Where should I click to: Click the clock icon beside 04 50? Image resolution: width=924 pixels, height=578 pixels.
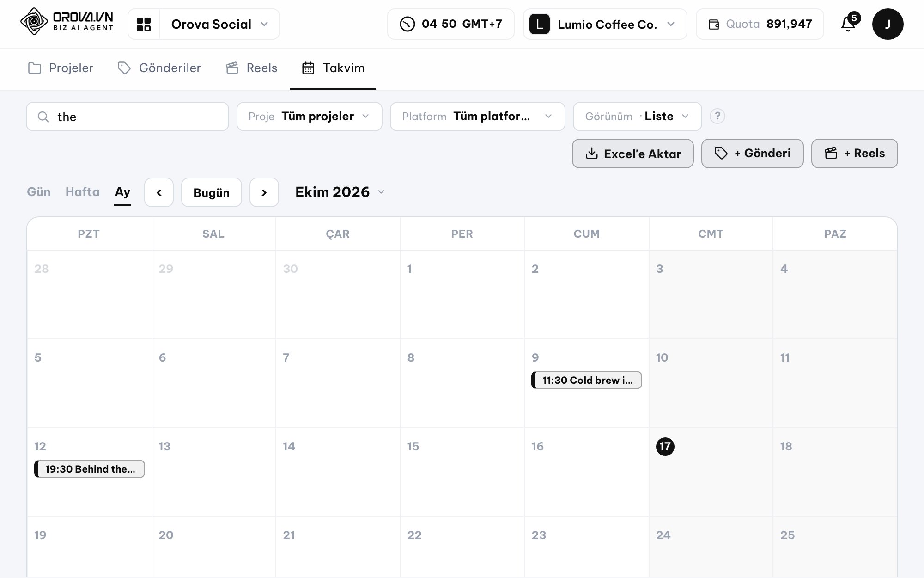click(407, 24)
